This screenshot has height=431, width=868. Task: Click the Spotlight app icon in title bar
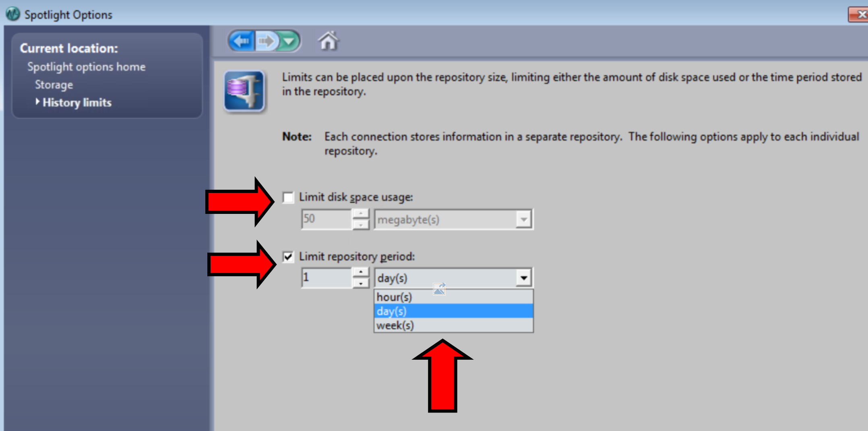tap(13, 14)
